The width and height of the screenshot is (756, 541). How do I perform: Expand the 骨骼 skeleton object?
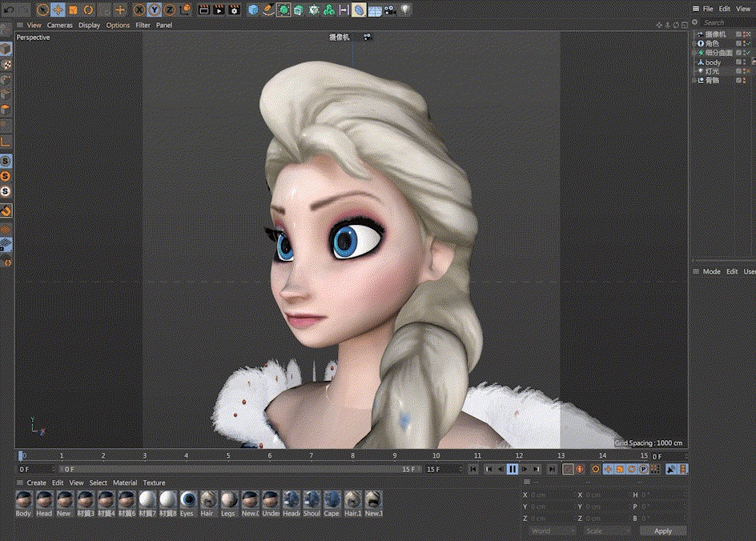coord(695,81)
